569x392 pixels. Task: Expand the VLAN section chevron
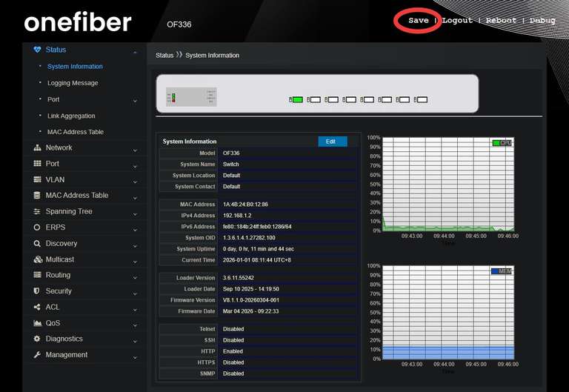pyautogui.click(x=135, y=182)
